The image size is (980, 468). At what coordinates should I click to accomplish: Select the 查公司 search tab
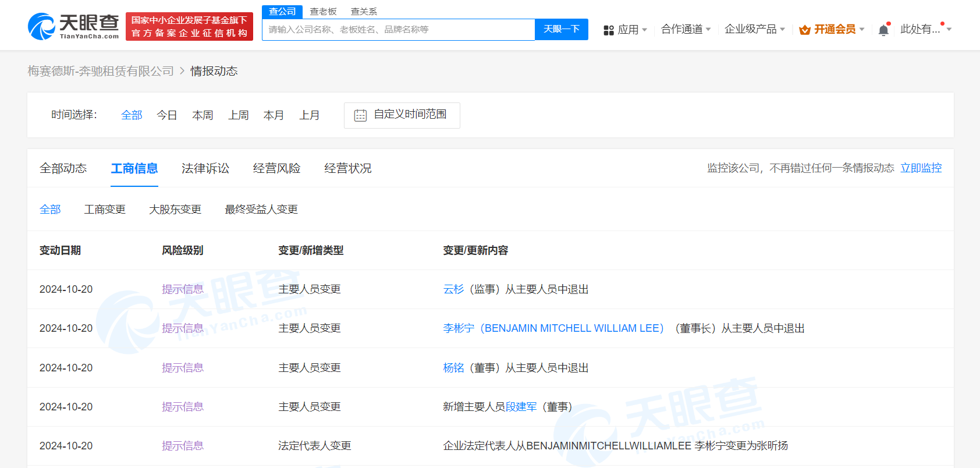(x=282, y=12)
